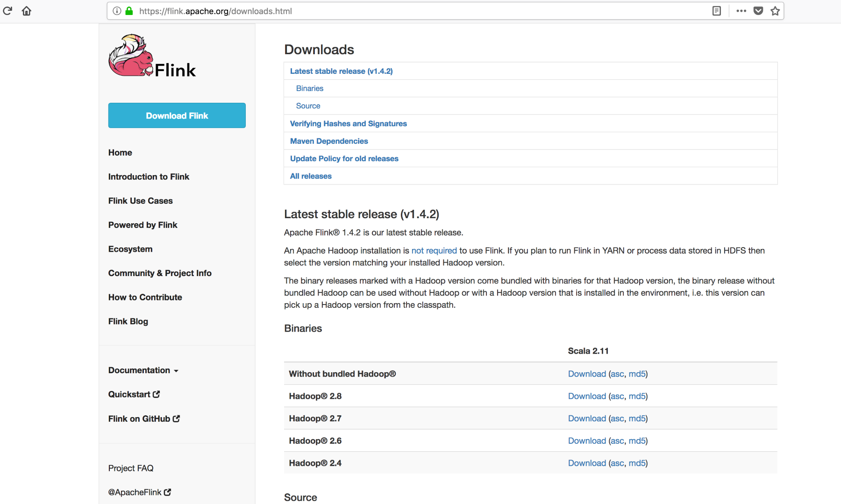Click the Flink squirrel logo

pos(152,56)
